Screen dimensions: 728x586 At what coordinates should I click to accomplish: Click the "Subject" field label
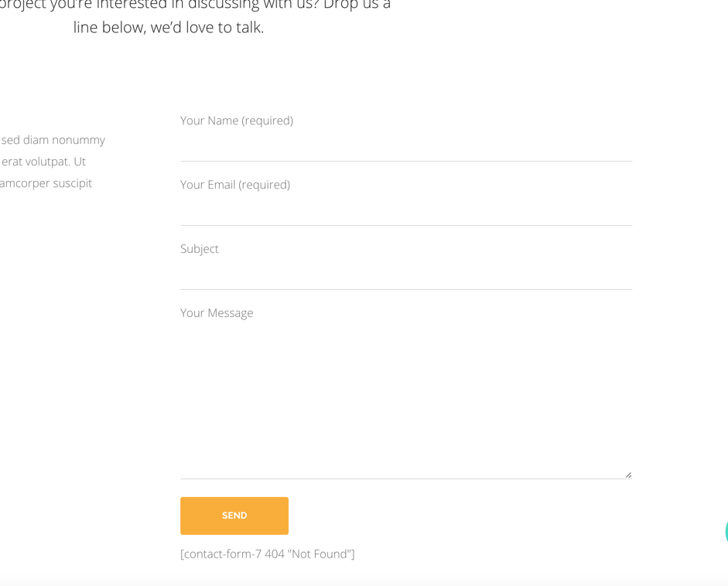click(200, 249)
